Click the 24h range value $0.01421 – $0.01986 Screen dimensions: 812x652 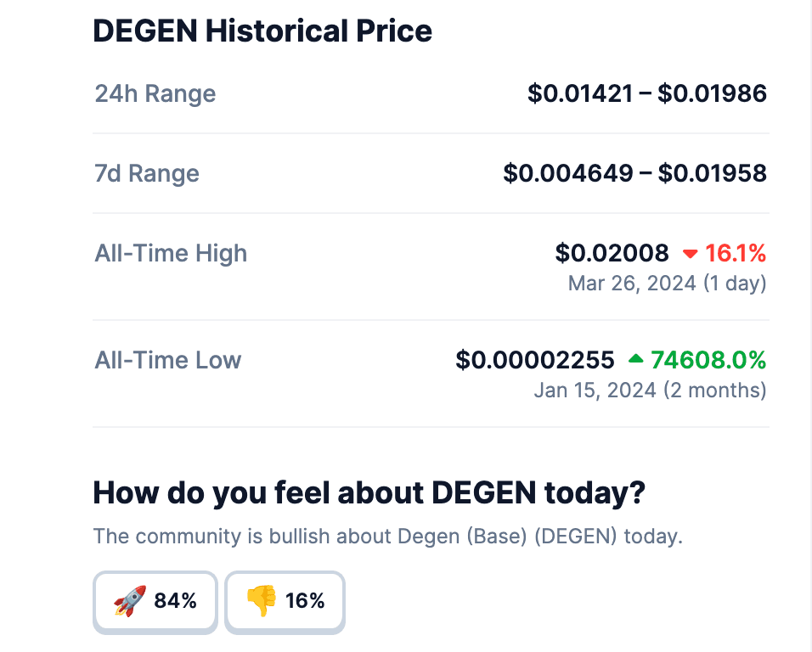click(647, 93)
